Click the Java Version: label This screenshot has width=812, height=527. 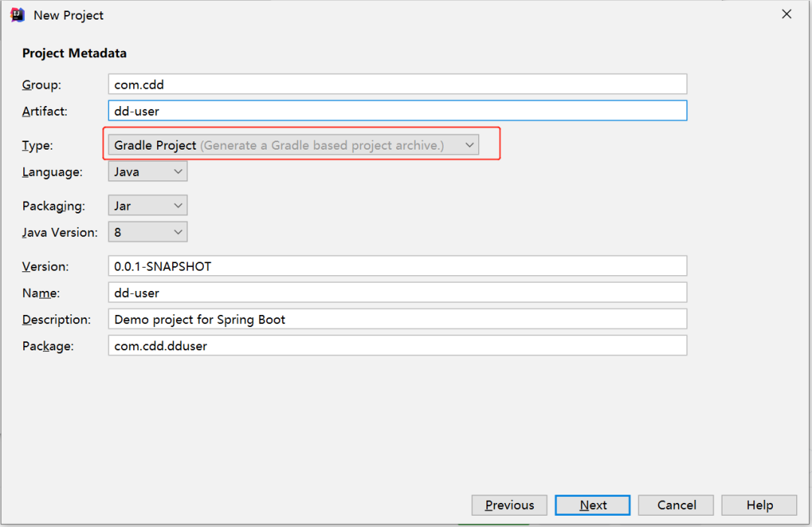click(x=59, y=232)
